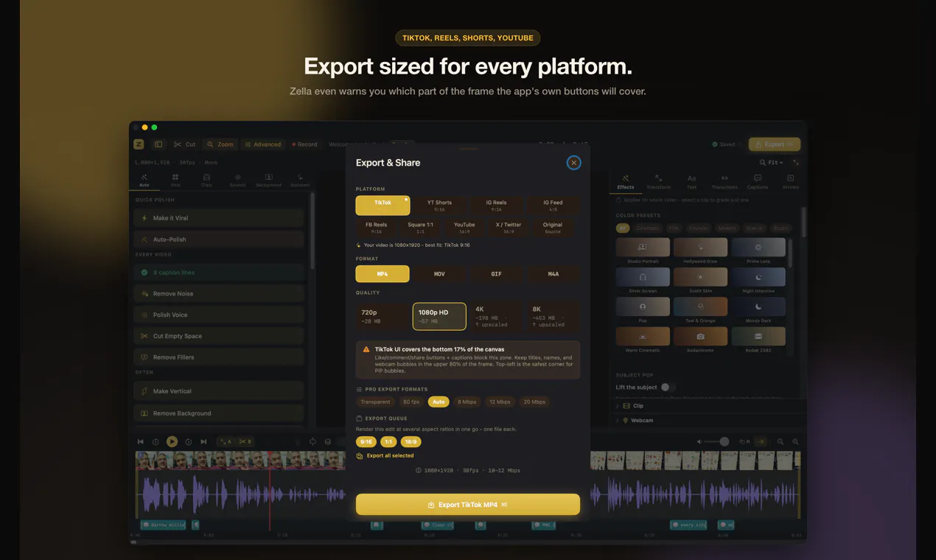Set export format to MP4
The height and width of the screenshot is (560, 936).
pyautogui.click(x=383, y=274)
